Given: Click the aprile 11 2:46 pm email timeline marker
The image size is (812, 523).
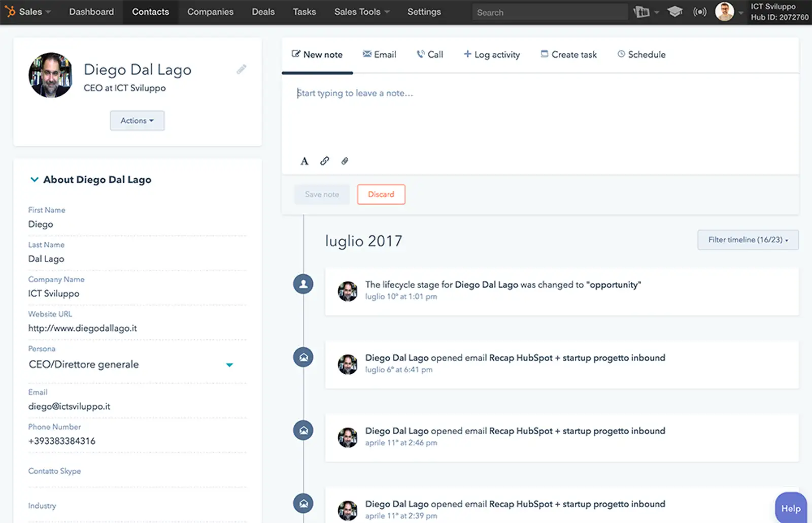Looking at the screenshot, I should [303, 430].
